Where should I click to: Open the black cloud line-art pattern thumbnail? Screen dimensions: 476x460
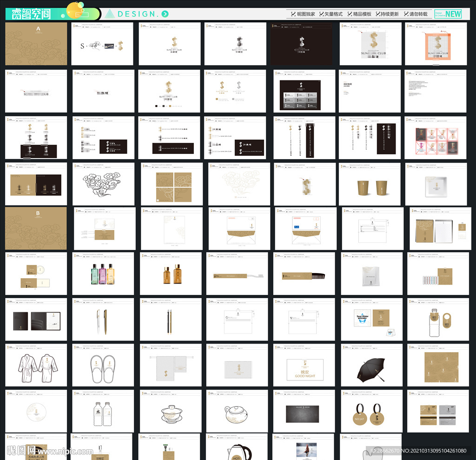(103, 184)
